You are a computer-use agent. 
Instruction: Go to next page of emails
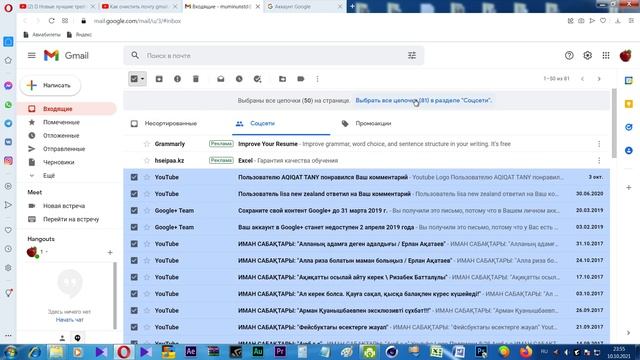point(599,79)
